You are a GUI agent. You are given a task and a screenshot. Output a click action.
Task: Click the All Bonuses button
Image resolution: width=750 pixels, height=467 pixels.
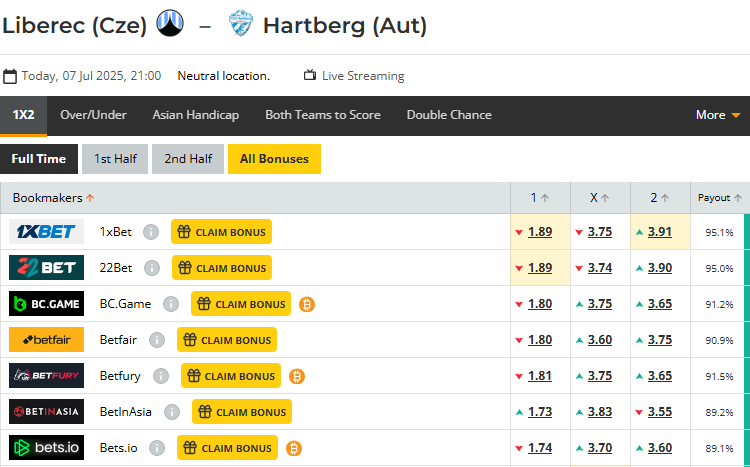275,159
